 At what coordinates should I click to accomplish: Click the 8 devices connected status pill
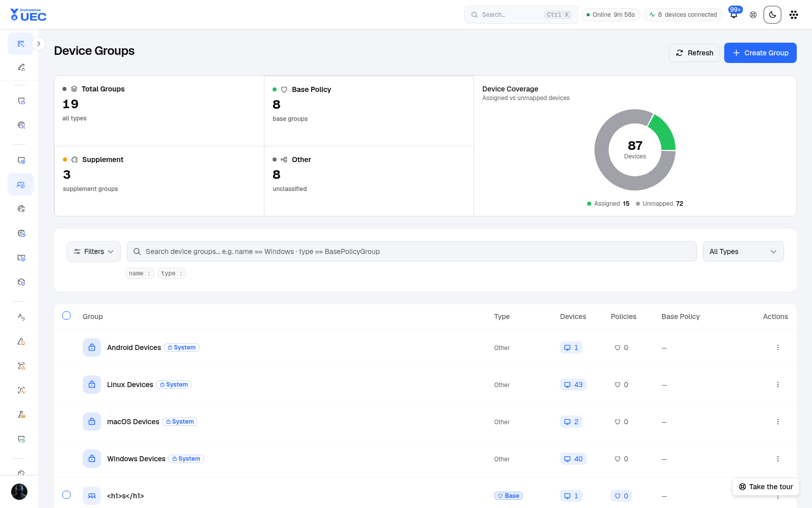683,15
